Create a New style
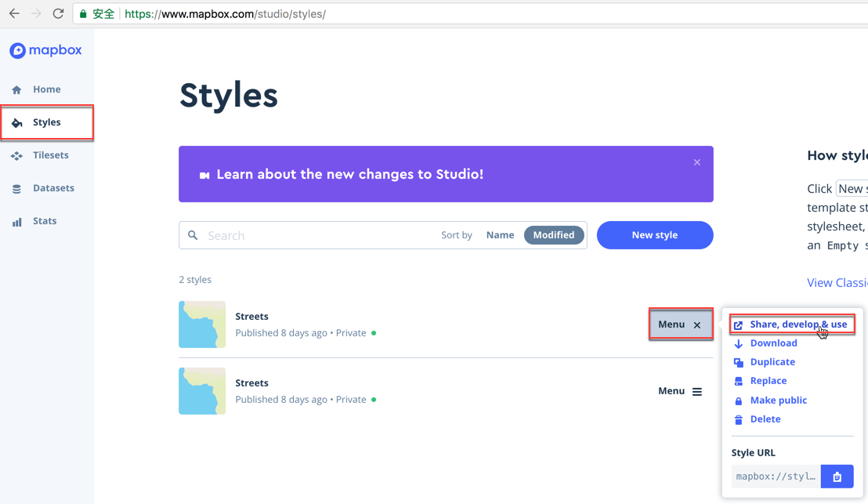This screenshot has height=504, width=868. coord(655,235)
